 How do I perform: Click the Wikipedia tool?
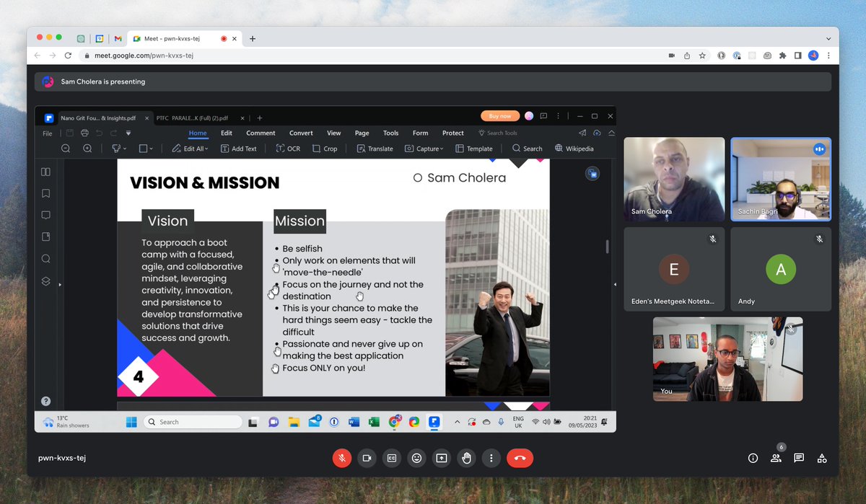pos(573,149)
